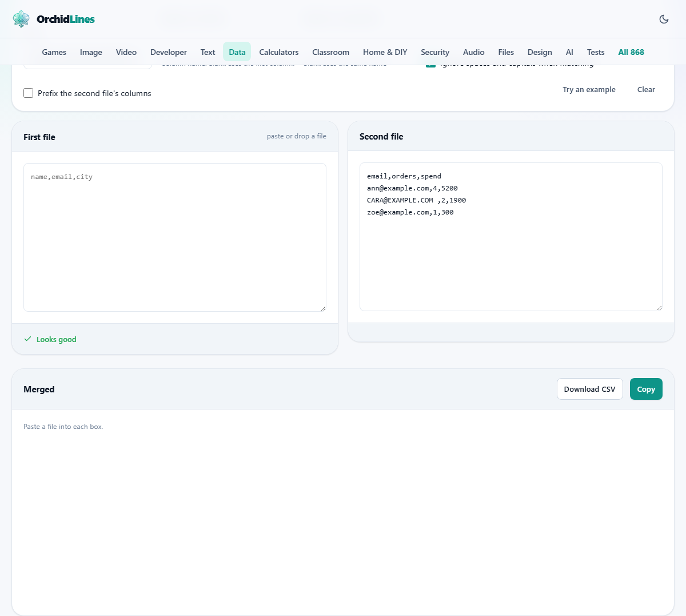This screenshot has width=686, height=616.
Task: Click the Clear button
Action: (646, 90)
